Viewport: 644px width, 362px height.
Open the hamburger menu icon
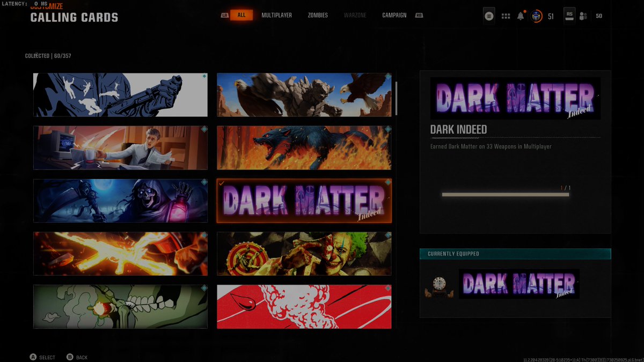coord(488,16)
